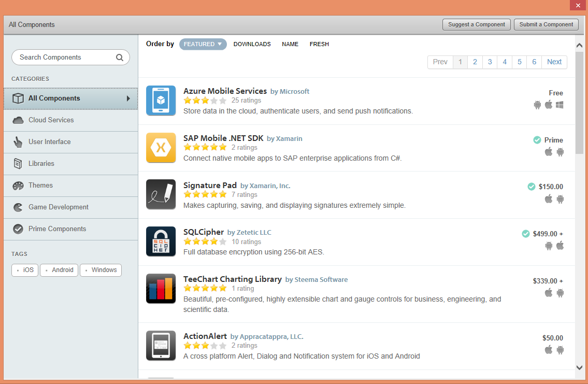Click the Azure Mobile Services app icon
This screenshot has width=588, height=384.
pyautogui.click(x=161, y=101)
